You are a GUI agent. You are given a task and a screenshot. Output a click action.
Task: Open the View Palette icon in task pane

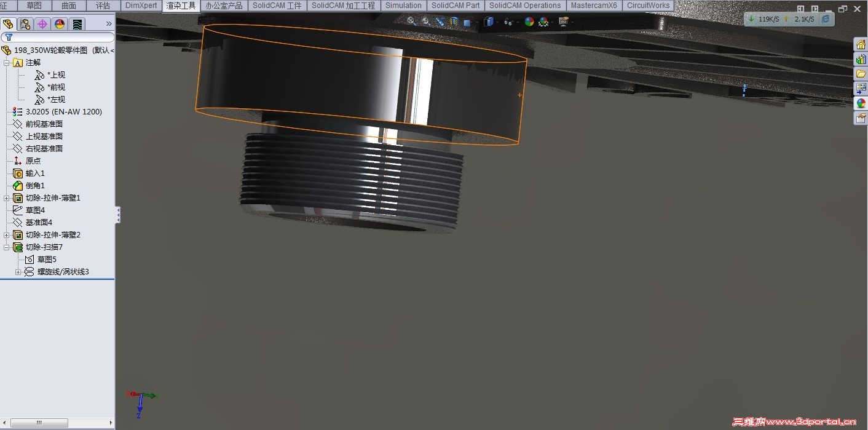(x=861, y=89)
